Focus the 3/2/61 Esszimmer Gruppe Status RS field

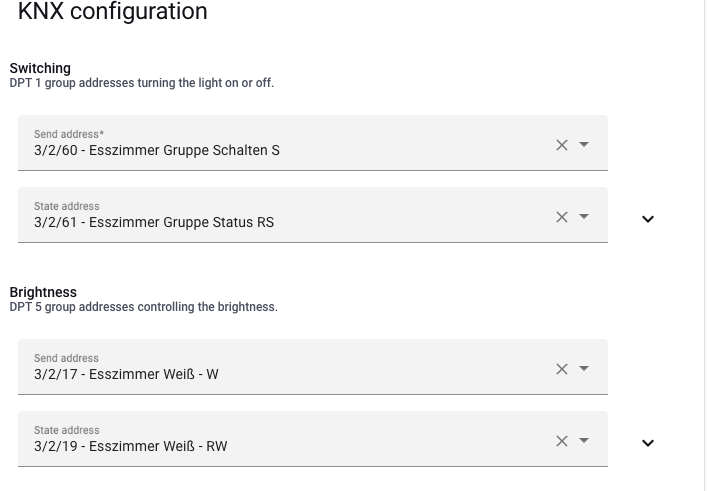[x=154, y=223]
